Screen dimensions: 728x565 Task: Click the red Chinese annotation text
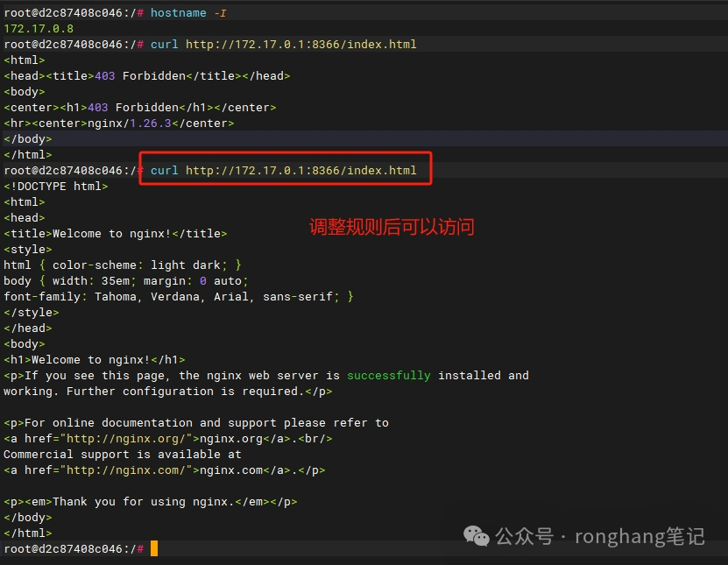pos(392,228)
